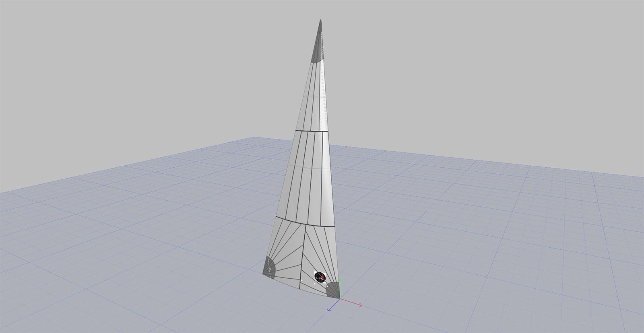Click the curved foot edge of the sail
The width and height of the screenshot is (644, 333).
click(298, 287)
